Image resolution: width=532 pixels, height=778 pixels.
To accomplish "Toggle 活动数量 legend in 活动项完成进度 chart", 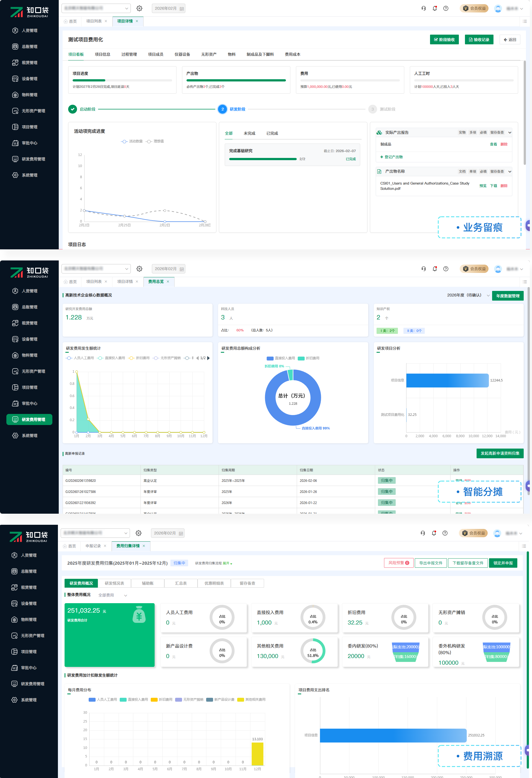I will [x=132, y=141].
